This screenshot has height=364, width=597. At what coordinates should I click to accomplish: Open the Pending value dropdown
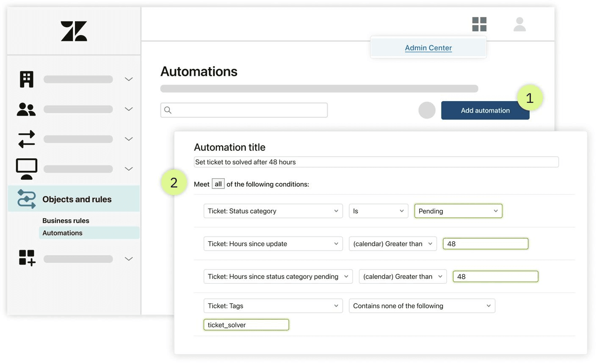(458, 211)
